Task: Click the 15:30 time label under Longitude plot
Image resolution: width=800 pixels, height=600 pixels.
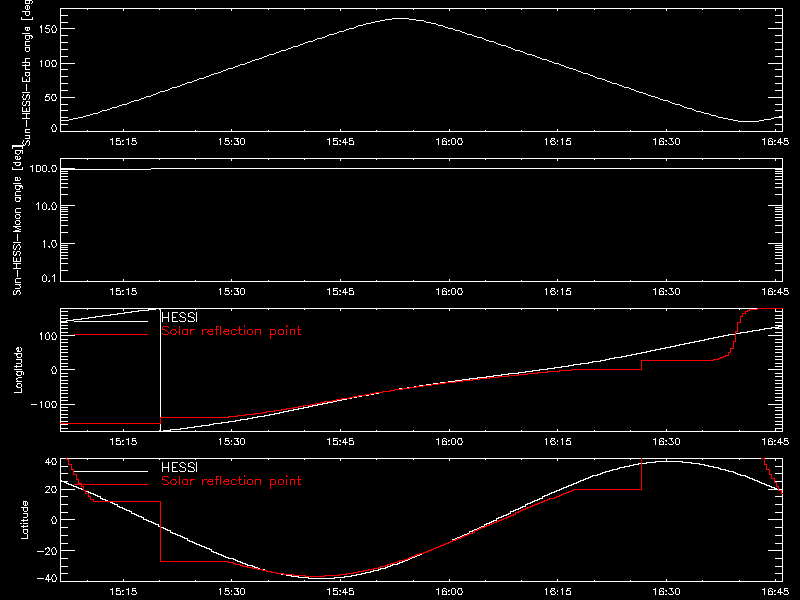Action: [x=232, y=442]
